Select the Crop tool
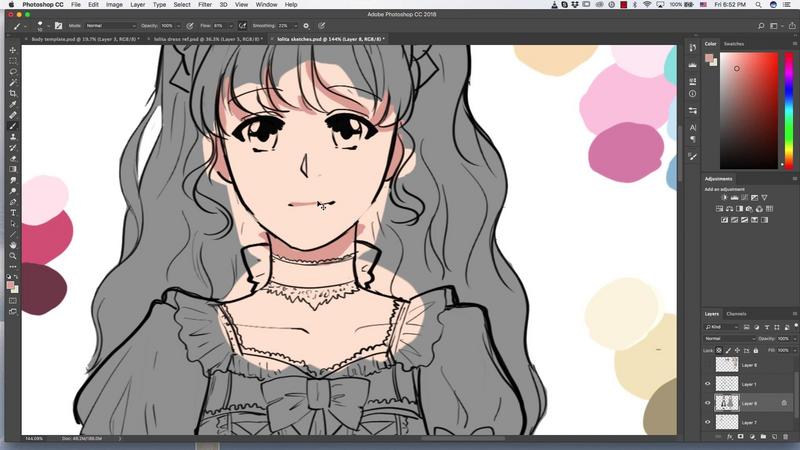 pos(13,93)
